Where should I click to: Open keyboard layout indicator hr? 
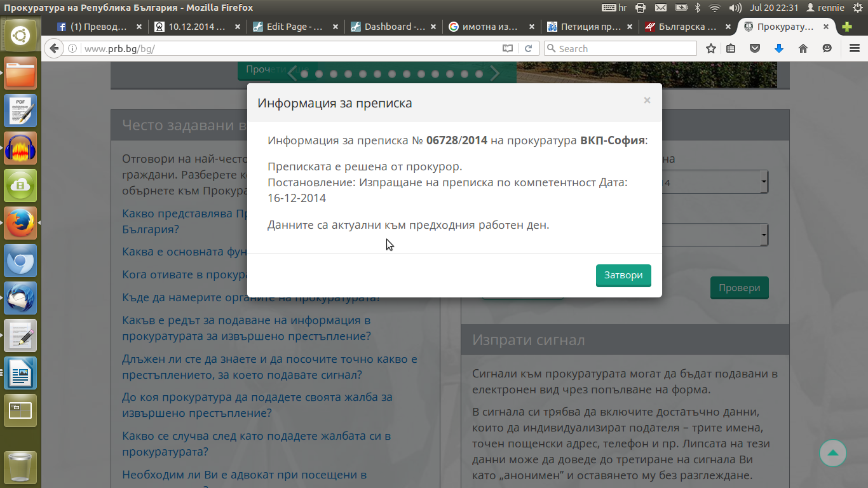(x=614, y=8)
